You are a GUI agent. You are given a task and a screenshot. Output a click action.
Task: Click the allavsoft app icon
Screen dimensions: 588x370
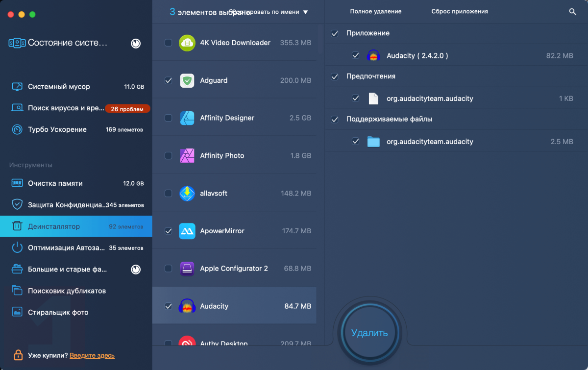[187, 194]
